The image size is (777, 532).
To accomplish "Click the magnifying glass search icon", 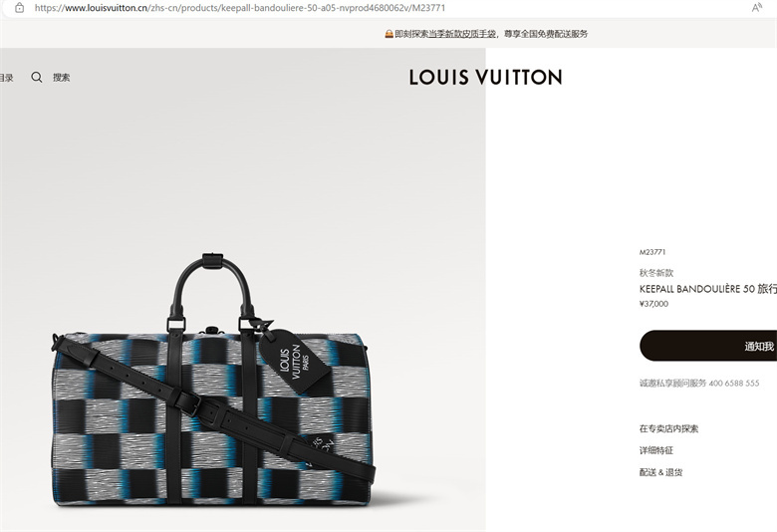I will 37,77.
